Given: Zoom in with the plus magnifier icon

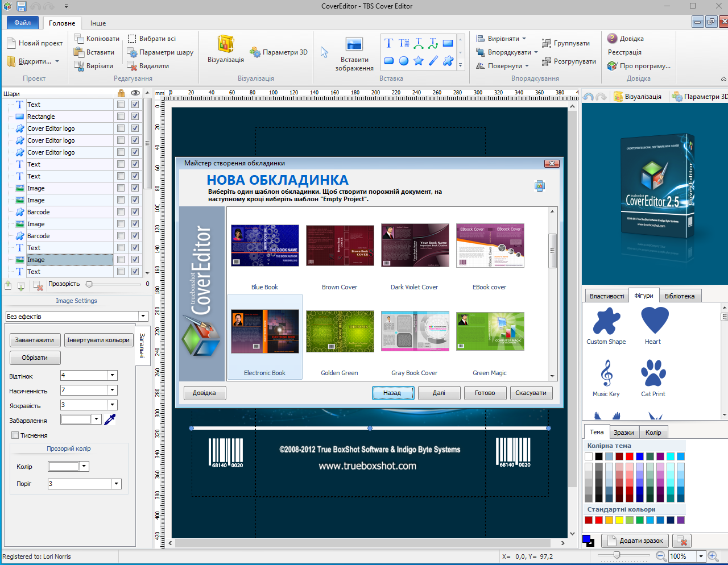Looking at the screenshot, I should point(713,556).
